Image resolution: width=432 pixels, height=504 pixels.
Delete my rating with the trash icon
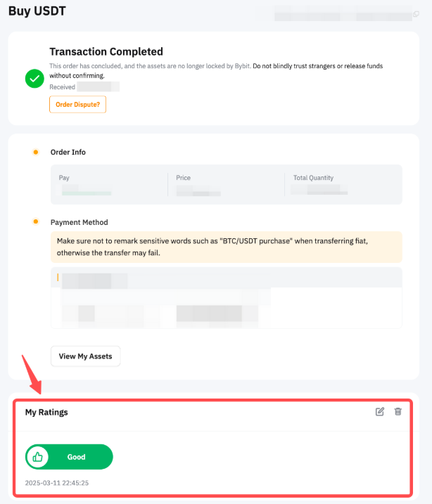point(398,411)
